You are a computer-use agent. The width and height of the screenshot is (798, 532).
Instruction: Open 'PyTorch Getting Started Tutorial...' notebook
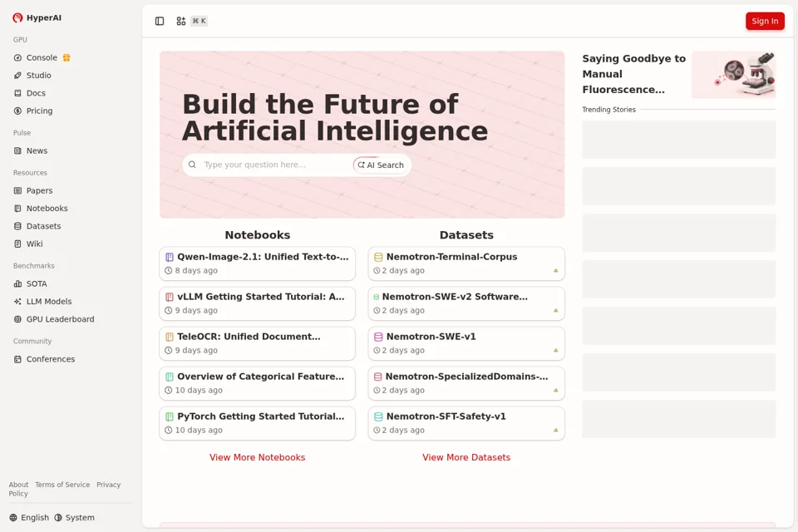tap(257, 423)
